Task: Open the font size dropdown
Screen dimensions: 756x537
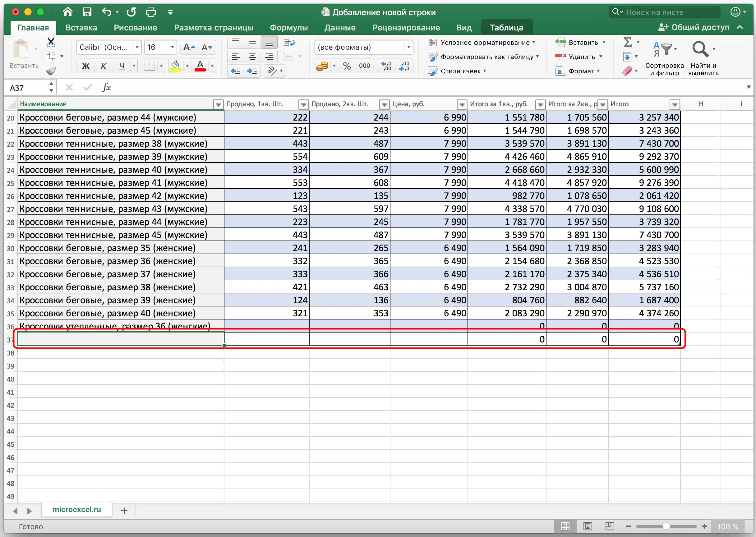Action: click(x=172, y=47)
